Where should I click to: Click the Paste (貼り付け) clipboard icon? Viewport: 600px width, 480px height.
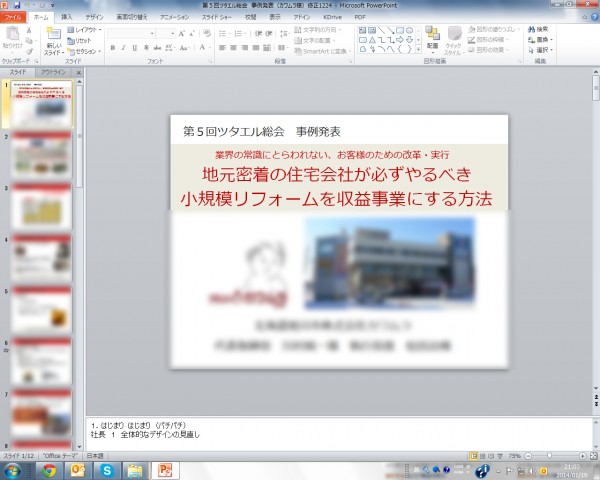coord(12,34)
